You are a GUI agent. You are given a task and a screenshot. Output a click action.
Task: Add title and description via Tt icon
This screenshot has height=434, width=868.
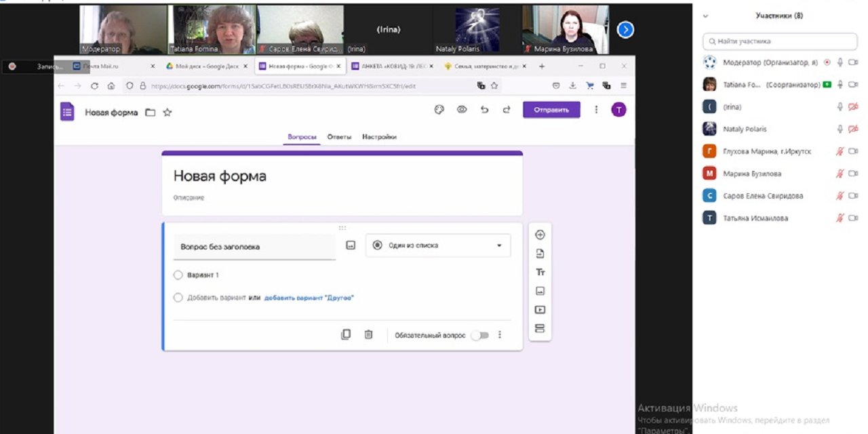point(540,273)
